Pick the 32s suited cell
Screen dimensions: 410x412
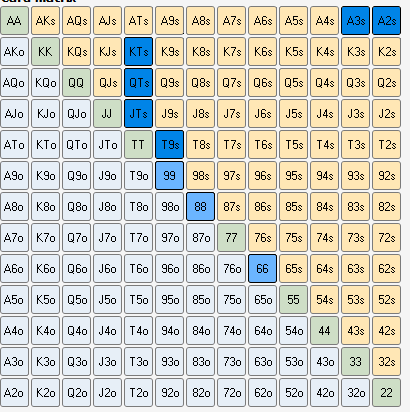[x=386, y=362]
